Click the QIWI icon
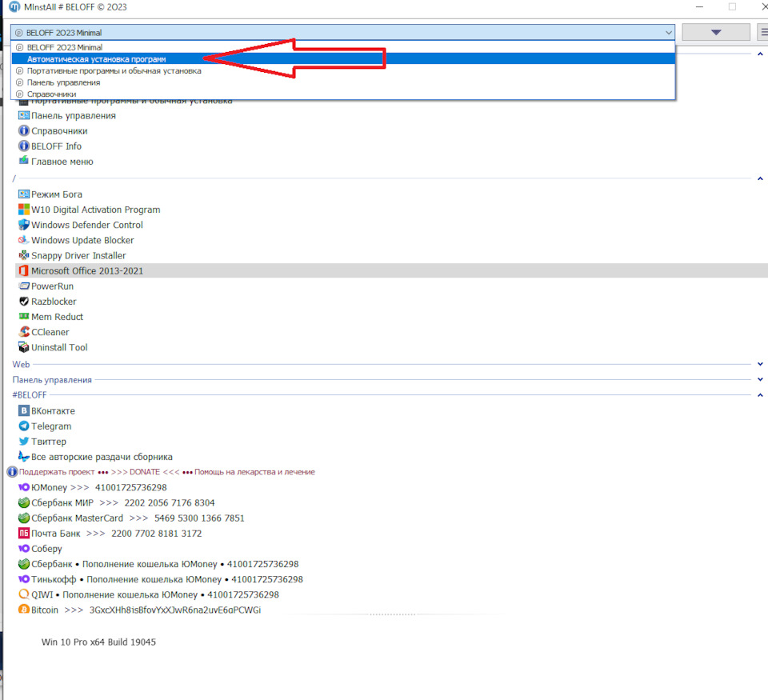This screenshot has height=700, width=768. [23, 594]
